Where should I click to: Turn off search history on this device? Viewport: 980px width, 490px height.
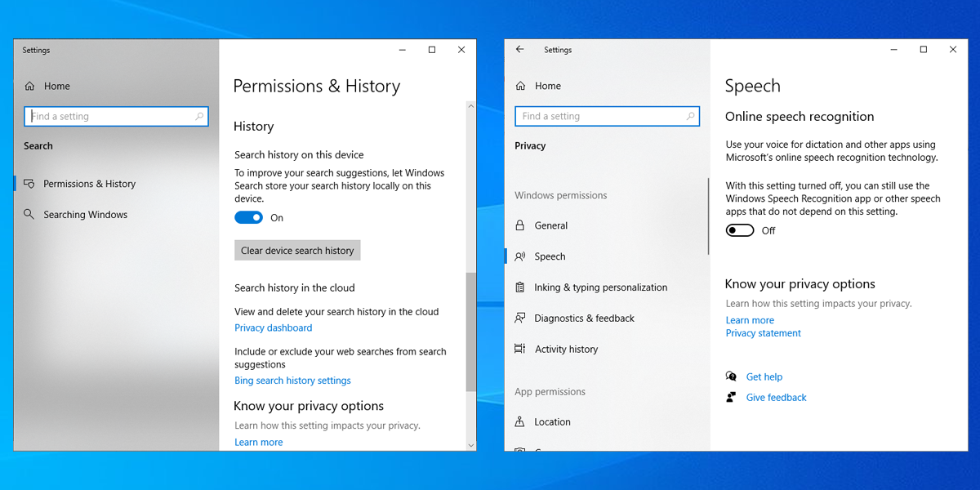[249, 218]
